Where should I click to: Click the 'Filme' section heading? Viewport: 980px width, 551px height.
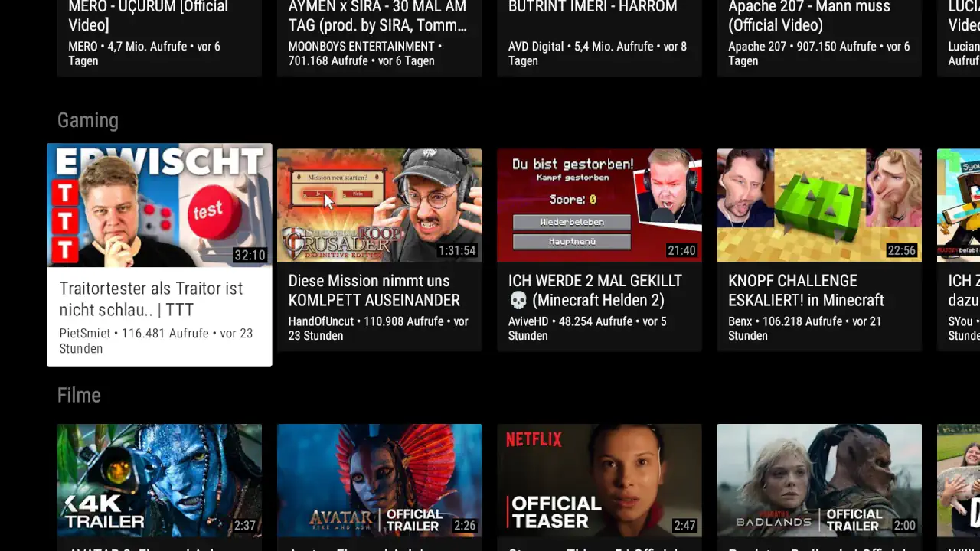(x=79, y=395)
